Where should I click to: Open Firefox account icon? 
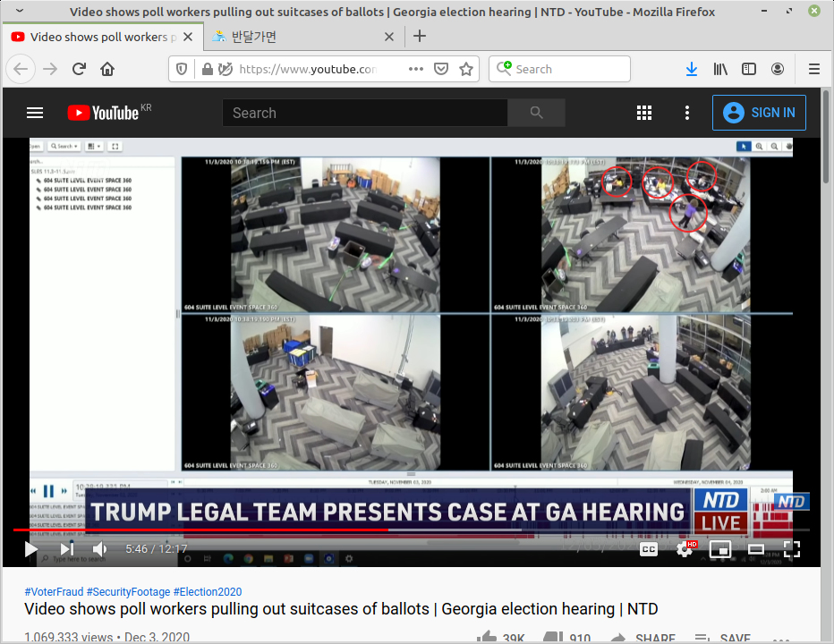point(778,69)
